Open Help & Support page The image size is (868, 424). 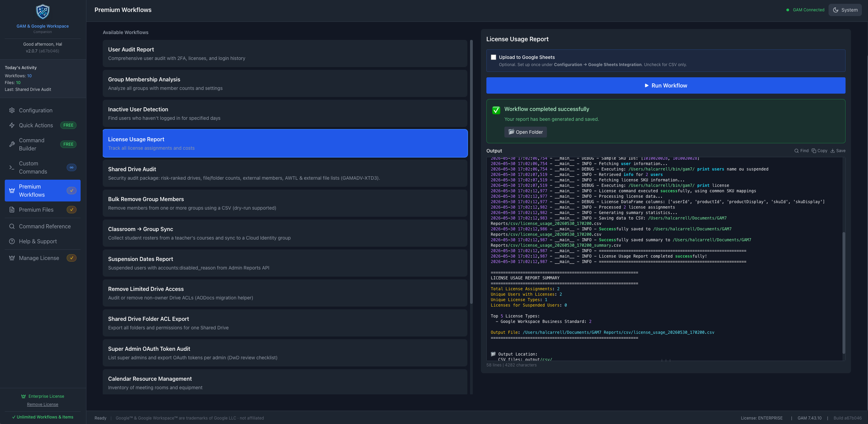(43, 241)
